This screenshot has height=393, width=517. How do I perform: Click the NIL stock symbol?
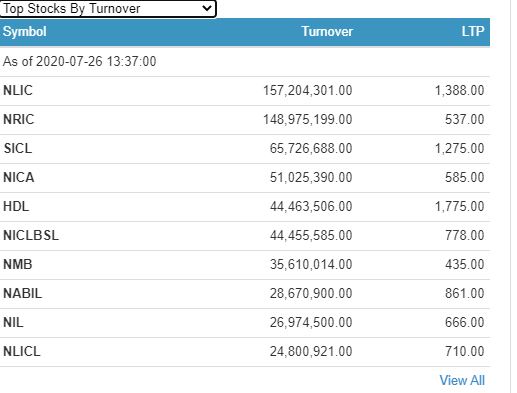[13, 323]
